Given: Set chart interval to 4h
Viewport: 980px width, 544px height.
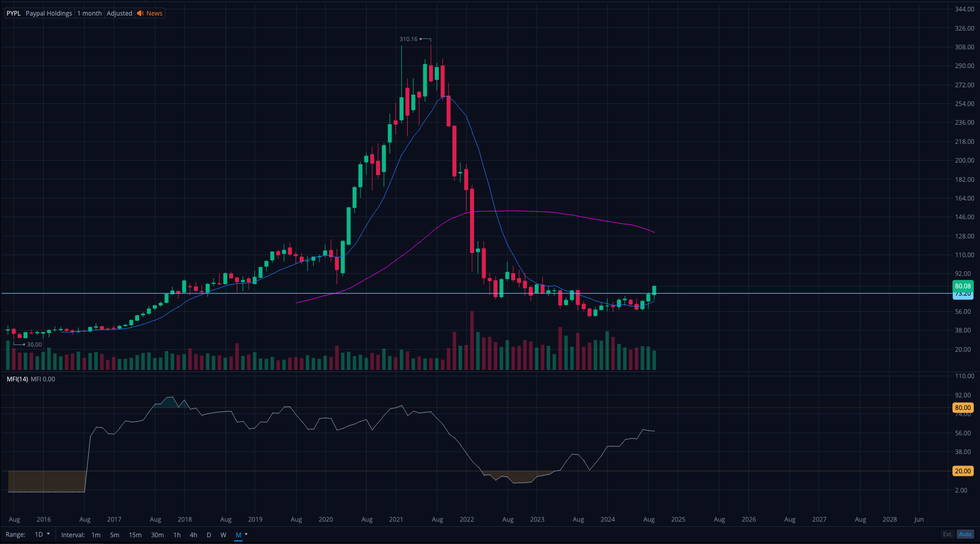Looking at the screenshot, I should click(193, 535).
